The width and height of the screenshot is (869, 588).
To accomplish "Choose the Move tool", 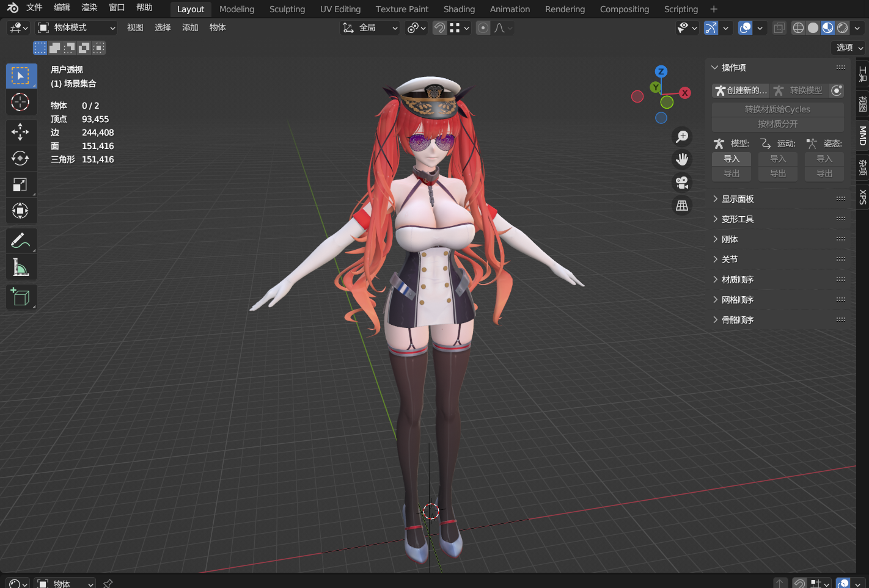I will (21, 132).
